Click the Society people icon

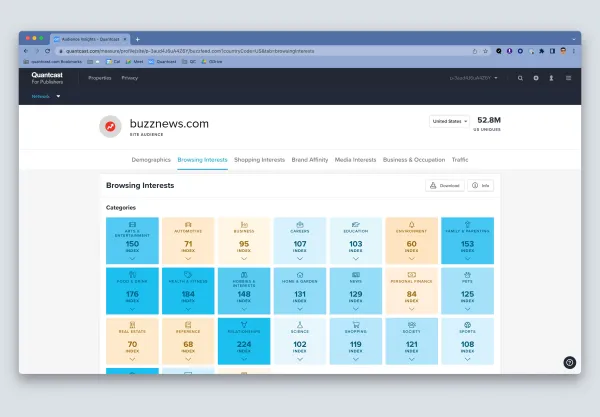pos(411,325)
